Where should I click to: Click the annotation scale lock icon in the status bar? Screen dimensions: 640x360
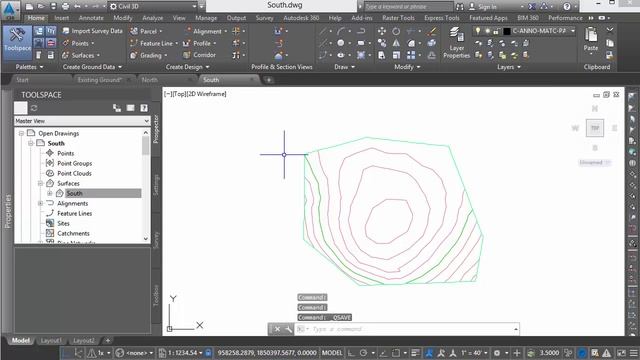pos(208,352)
